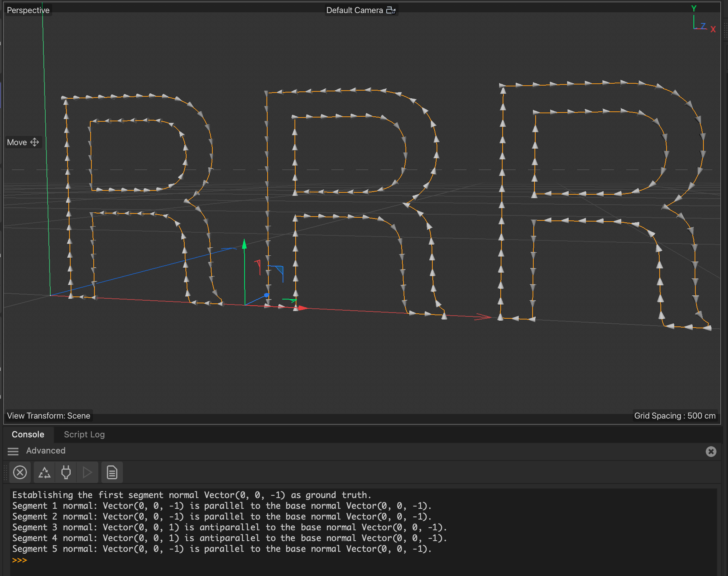Screen dimensions: 728x576
Task: Click the View Transform: Scene label
Action: click(49, 416)
